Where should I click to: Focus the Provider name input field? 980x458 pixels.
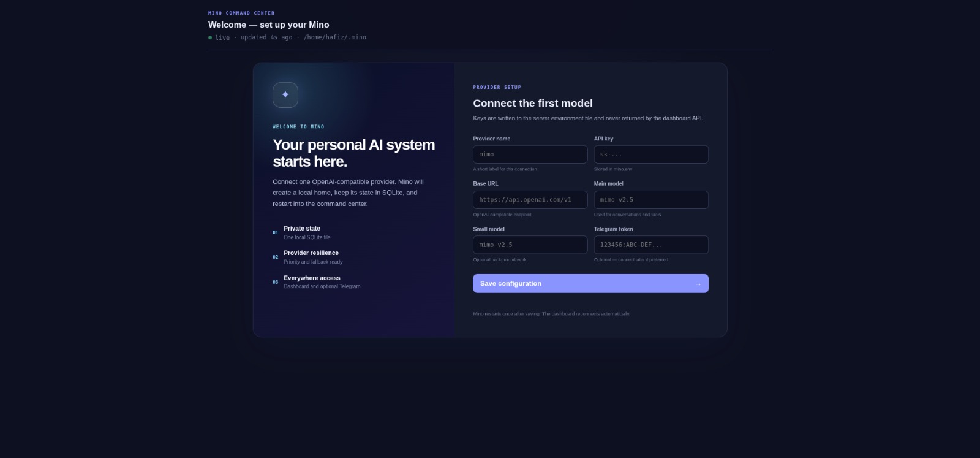click(530, 155)
